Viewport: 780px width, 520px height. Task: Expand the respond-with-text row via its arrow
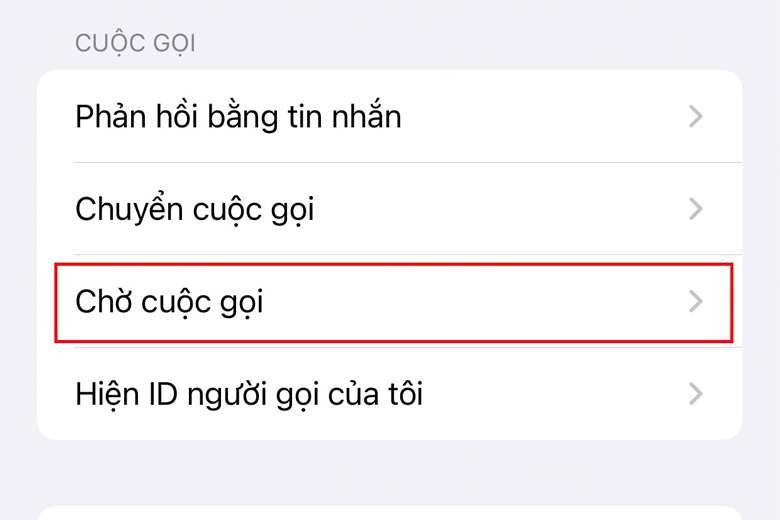click(x=695, y=116)
